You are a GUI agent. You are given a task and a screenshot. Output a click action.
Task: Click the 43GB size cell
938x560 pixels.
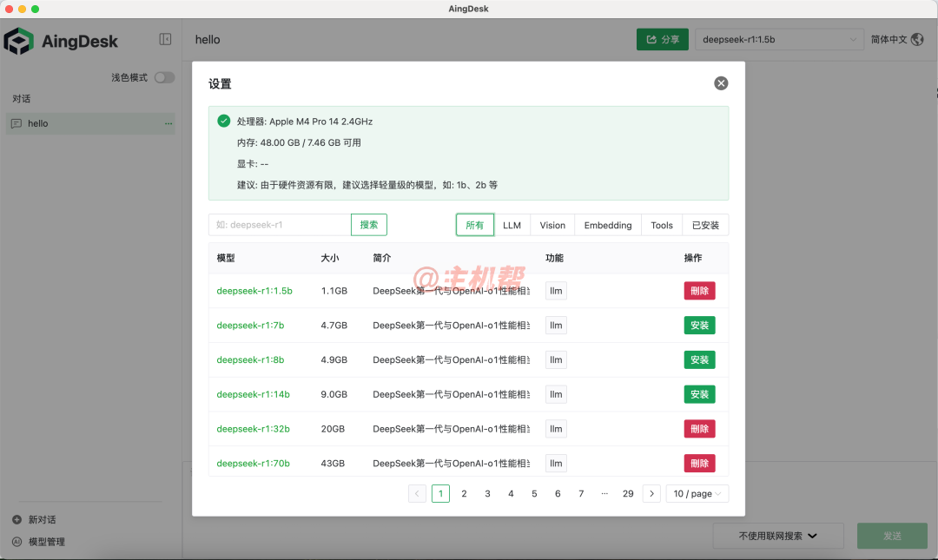click(x=333, y=463)
